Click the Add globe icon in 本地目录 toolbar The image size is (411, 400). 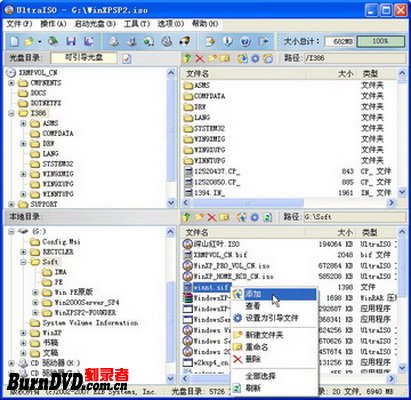[242, 217]
